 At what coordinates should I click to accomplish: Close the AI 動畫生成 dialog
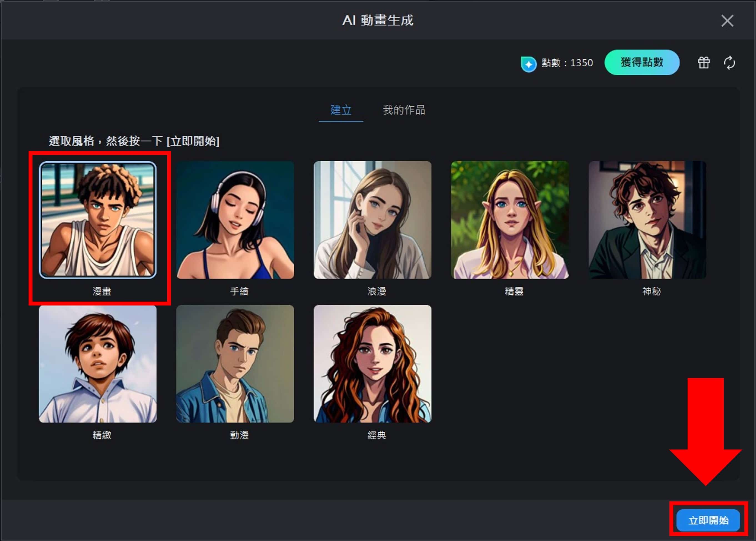pos(728,21)
